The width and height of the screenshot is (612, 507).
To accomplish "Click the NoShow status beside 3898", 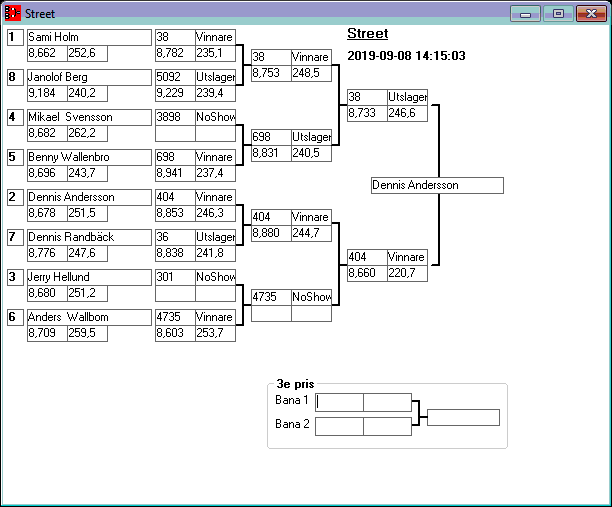I will pos(215,117).
